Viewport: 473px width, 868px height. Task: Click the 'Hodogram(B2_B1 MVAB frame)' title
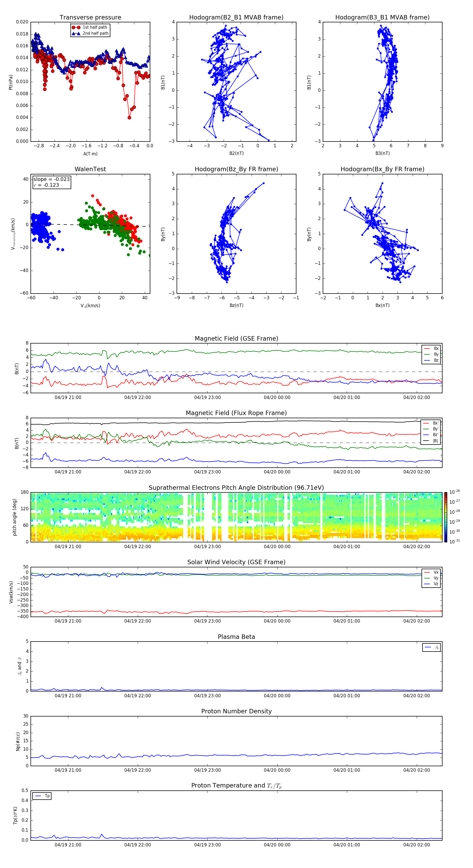pos(236,18)
